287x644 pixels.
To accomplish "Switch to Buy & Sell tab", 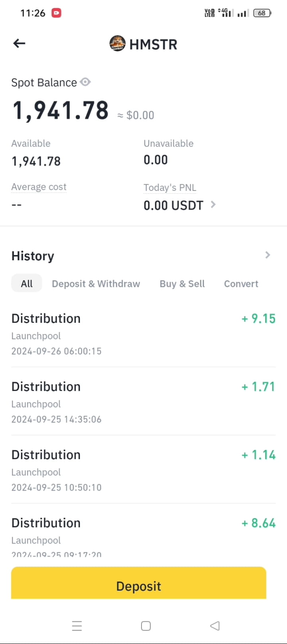I will pos(182,284).
